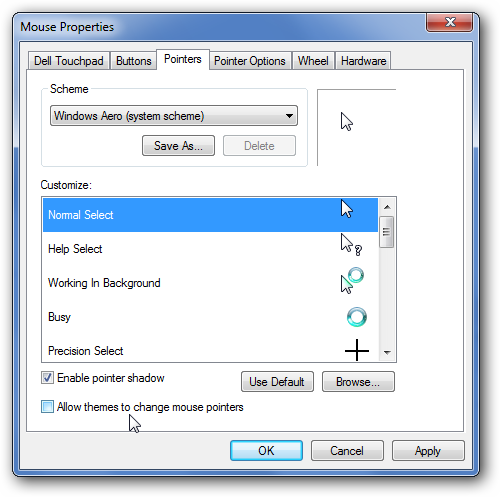Click the pointer list scroll-up arrow

pos(387,207)
